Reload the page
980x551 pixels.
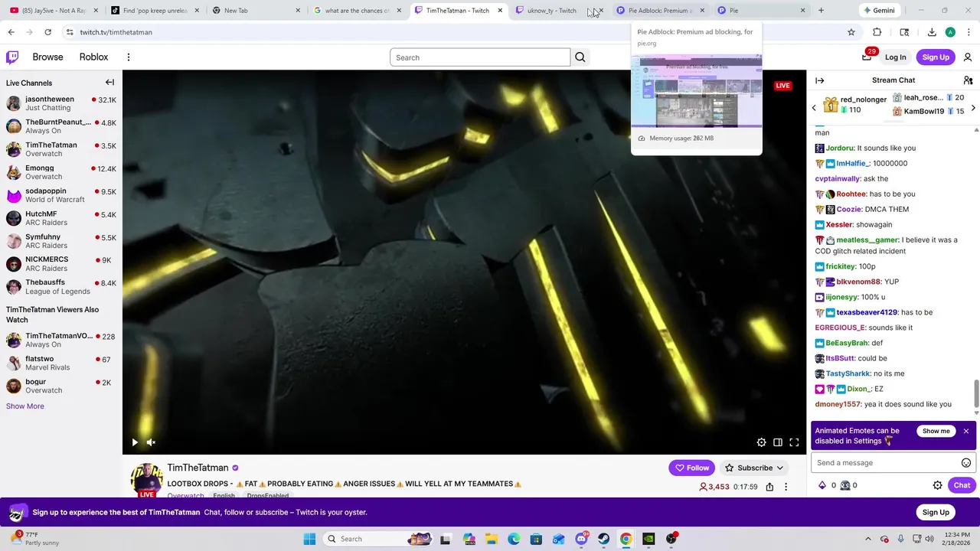47,32
